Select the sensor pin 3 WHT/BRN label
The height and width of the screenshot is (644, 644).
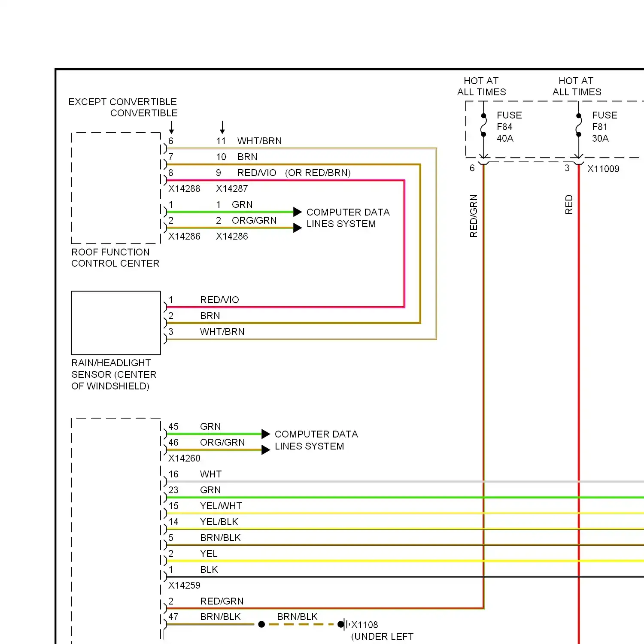[222, 331]
